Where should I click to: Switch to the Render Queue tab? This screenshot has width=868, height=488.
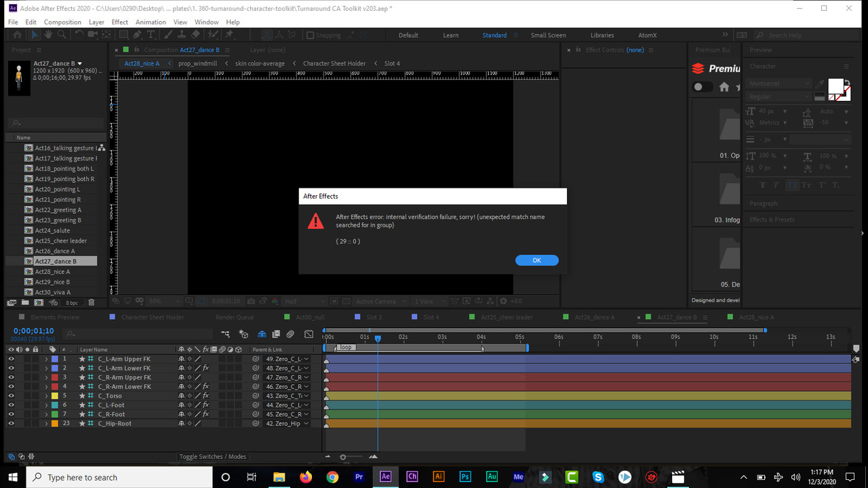(x=235, y=317)
